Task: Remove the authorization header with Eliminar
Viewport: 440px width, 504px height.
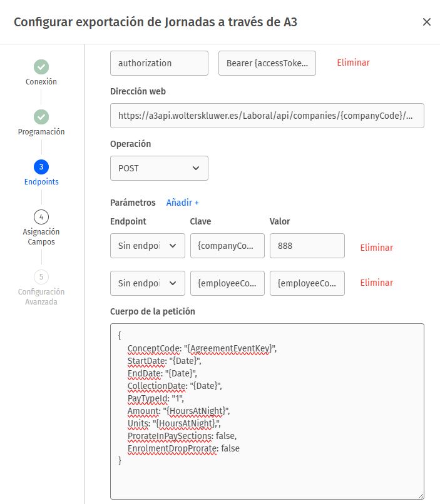Action: point(353,63)
